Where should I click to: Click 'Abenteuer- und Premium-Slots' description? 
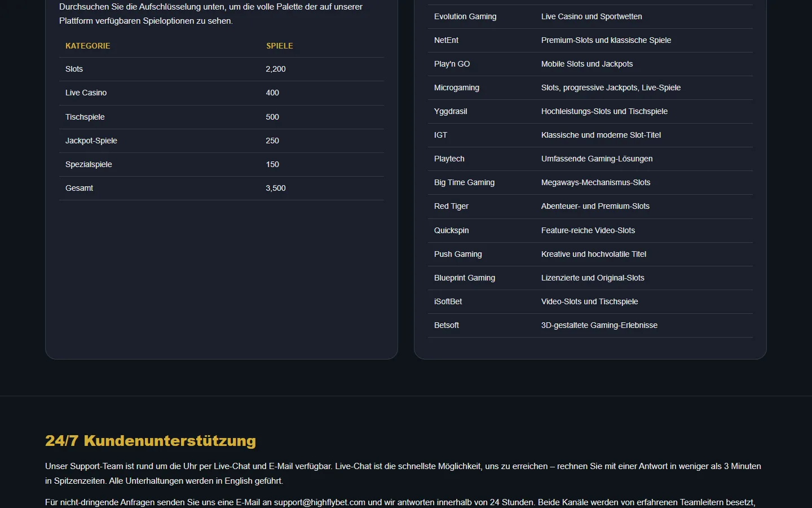coord(595,206)
